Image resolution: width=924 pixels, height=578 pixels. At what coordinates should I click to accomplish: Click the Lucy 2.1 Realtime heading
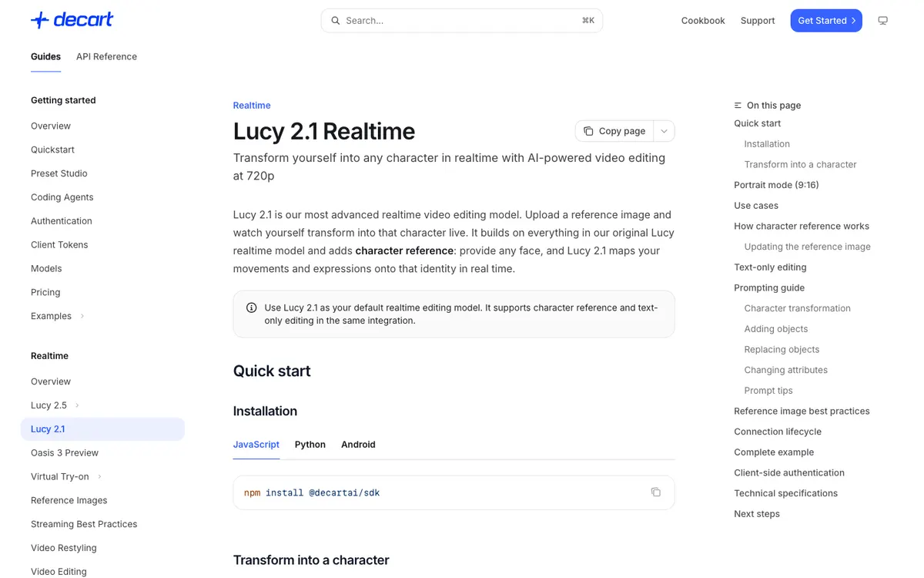pos(324,131)
